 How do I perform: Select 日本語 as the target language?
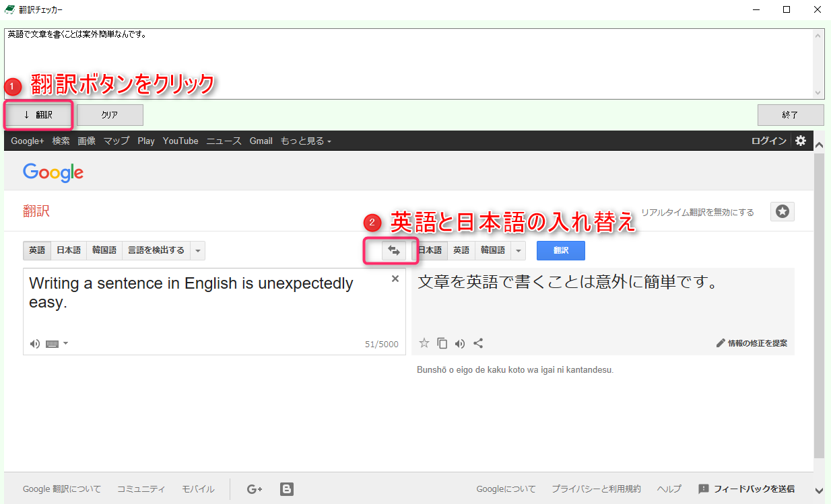[430, 250]
